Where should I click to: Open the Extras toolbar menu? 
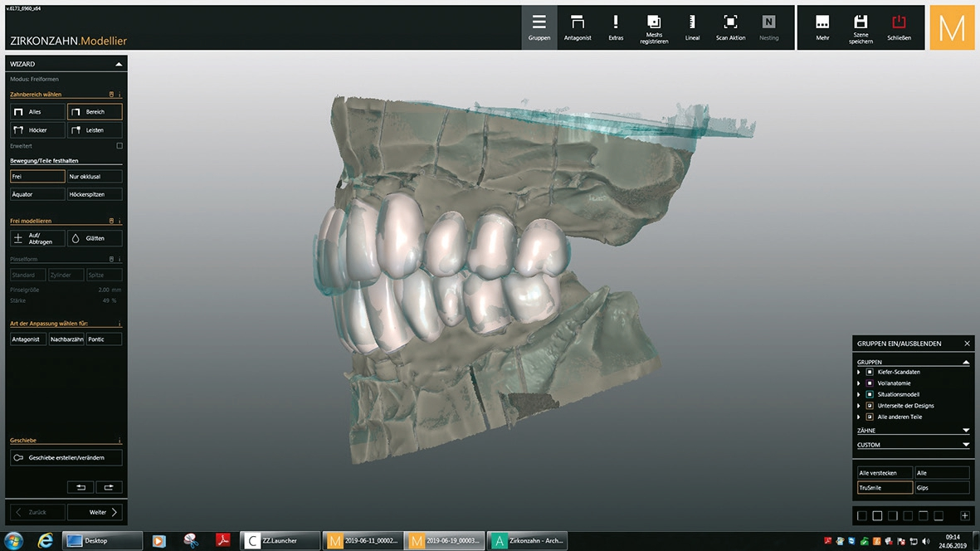click(616, 27)
